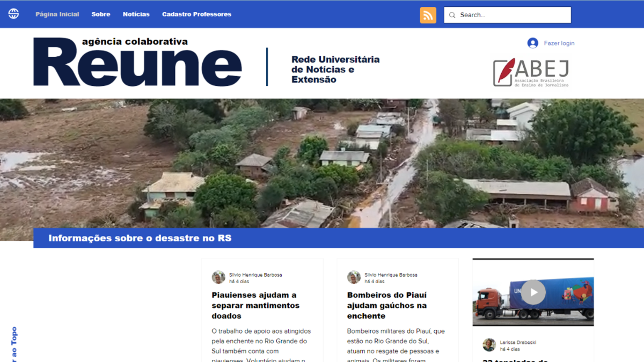Open the ABEJ association logo

[531, 72]
